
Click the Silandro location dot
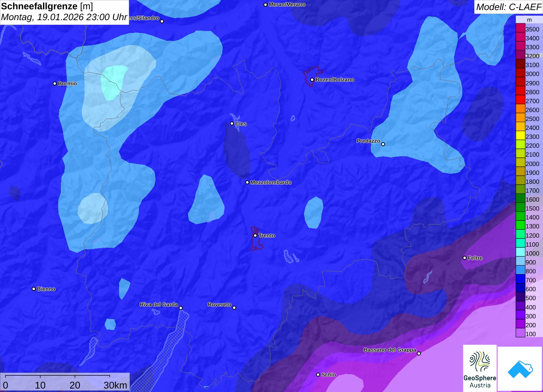162,21
